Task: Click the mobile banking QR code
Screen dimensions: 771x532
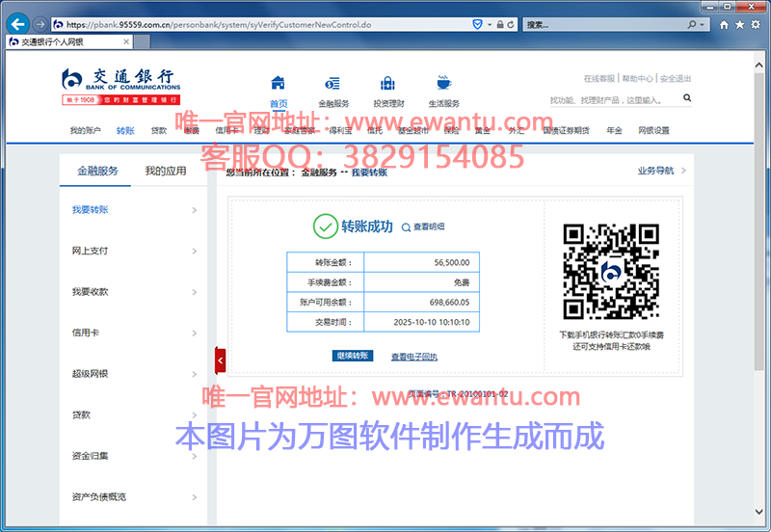Action: tap(611, 272)
